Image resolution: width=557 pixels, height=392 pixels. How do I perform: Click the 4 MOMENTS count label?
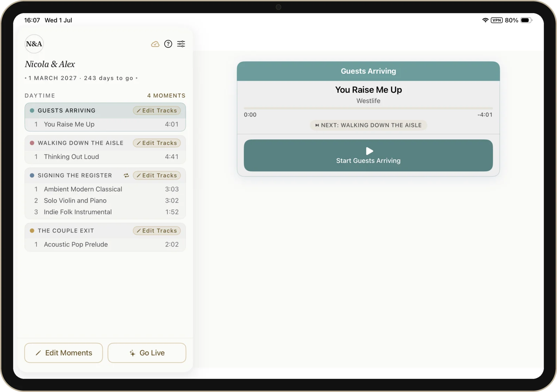(166, 95)
